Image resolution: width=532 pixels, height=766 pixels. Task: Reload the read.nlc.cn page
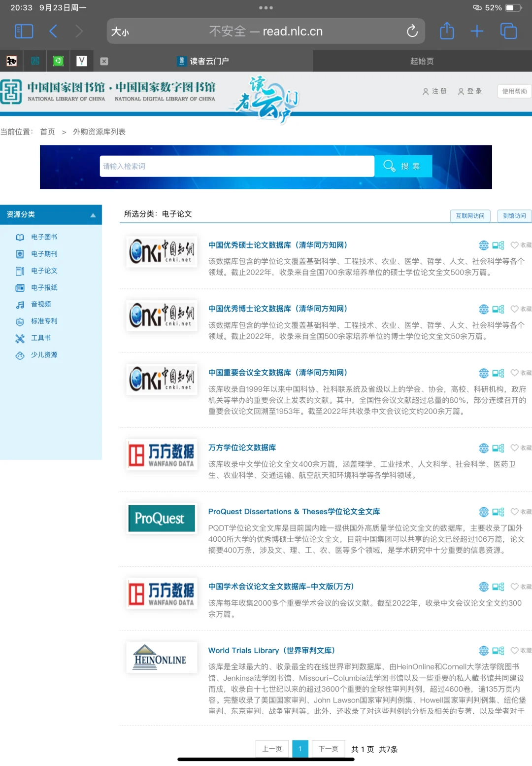(412, 32)
